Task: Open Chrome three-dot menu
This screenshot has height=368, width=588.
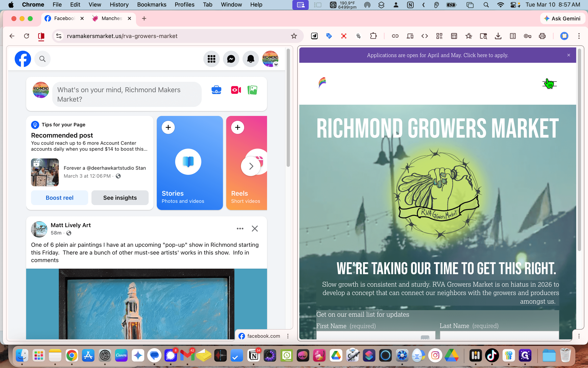Action: (x=579, y=36)
